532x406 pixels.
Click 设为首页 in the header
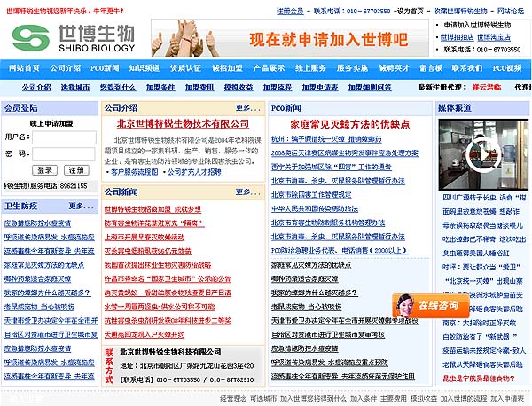[x=410, y=12]
